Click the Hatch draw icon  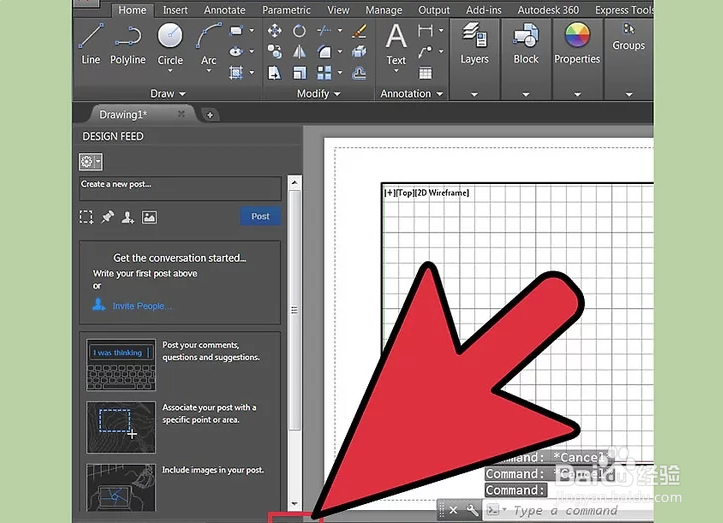236,72
